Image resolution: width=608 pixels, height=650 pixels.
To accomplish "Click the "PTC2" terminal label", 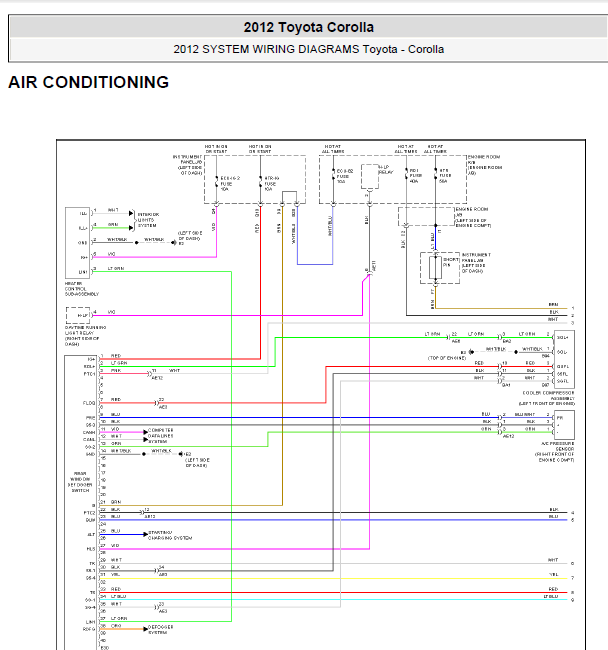I will pos(90,513).
